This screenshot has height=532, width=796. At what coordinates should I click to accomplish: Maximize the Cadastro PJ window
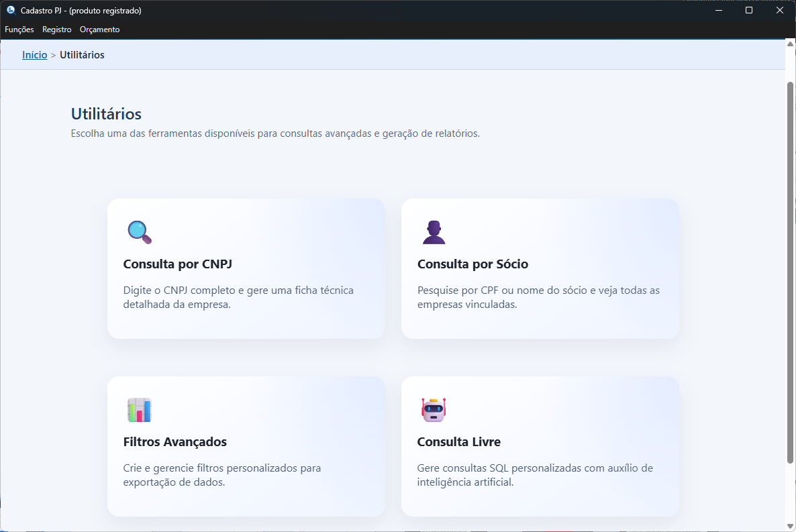click(749, 11)
